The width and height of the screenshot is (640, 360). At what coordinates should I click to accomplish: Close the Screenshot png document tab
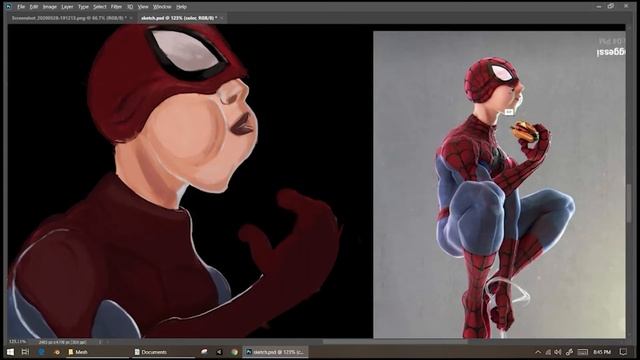pyautogui.click(x=131, y=18)
